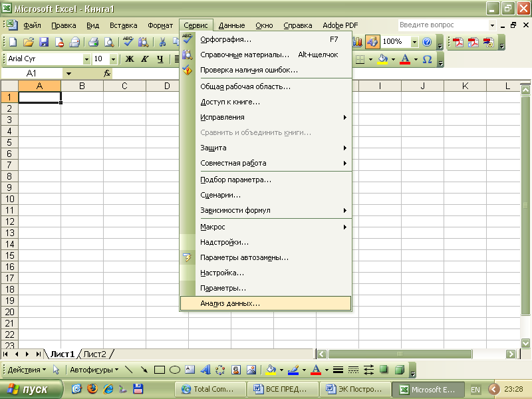Cut selection with the scissors icon

point(162,42)
